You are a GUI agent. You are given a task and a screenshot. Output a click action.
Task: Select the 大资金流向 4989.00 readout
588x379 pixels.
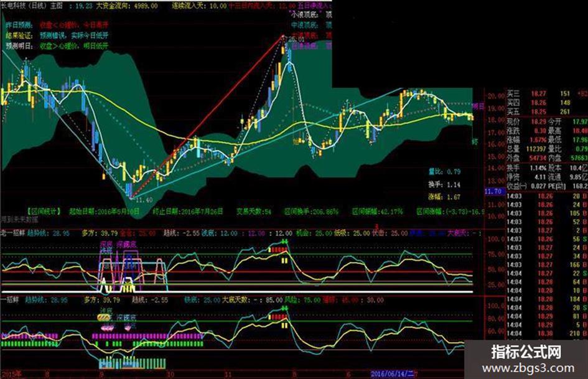(127, 6)
